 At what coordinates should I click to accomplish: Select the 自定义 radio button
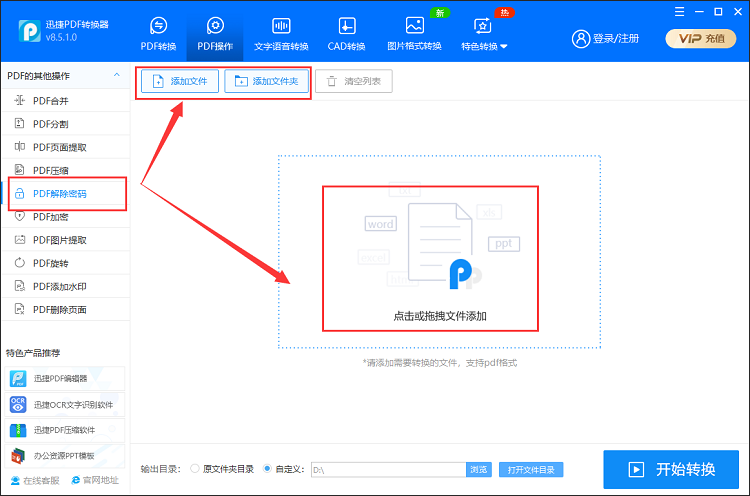tap(267, 469)
